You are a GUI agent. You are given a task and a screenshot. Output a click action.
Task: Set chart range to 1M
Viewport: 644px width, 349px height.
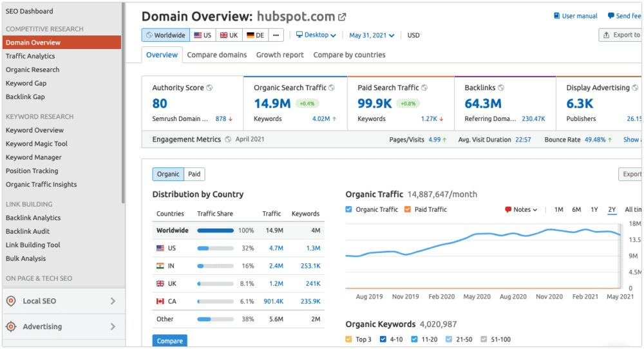(558, 209)
